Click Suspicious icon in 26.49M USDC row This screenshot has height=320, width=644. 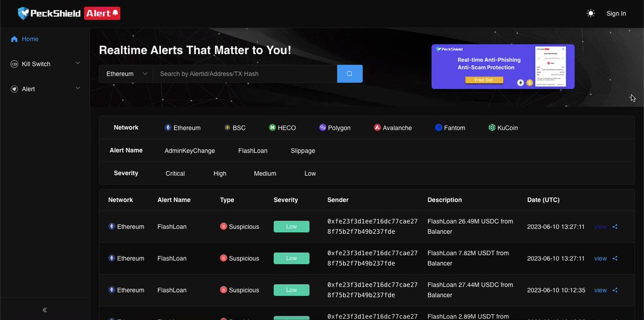(x=223, y=227)
